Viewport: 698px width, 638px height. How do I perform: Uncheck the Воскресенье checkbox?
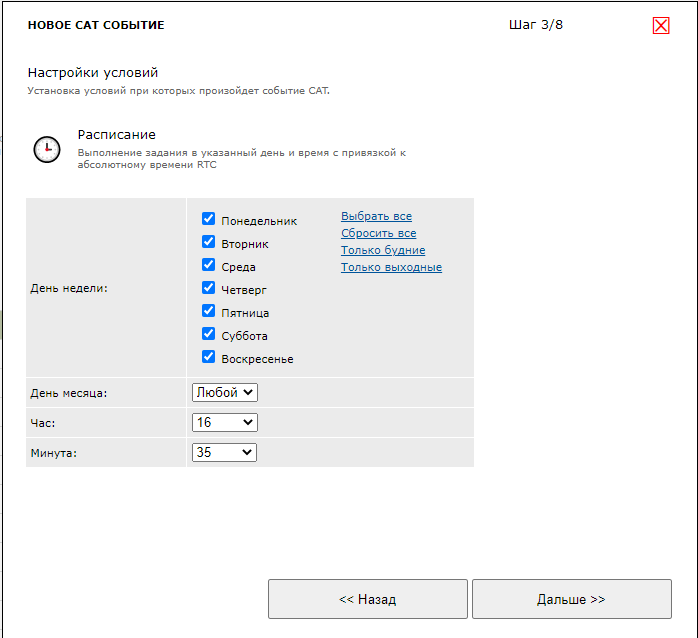(x=209, y=357)
